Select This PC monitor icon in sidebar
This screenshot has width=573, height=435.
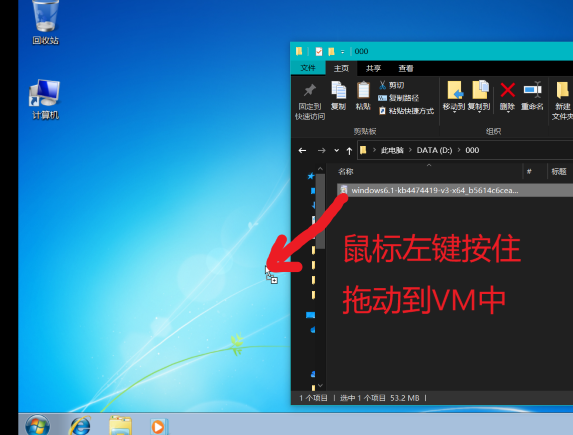(310, 315)
